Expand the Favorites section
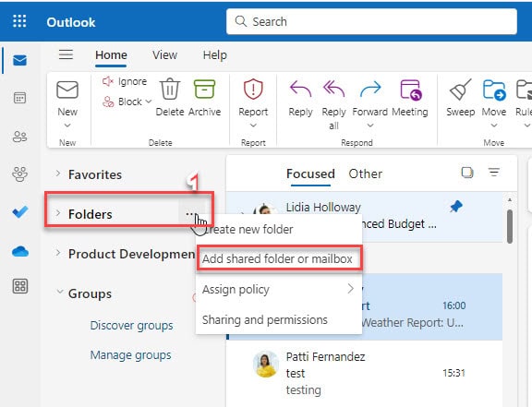Screen dimensions: 532x407 coord(58,174)
